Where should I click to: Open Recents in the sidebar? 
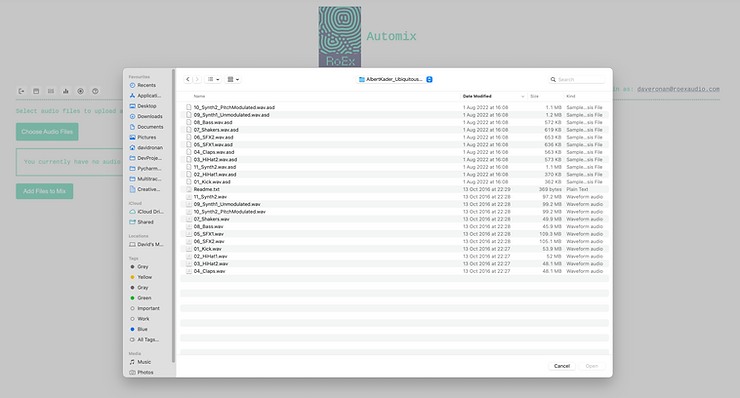coord(146,85)
